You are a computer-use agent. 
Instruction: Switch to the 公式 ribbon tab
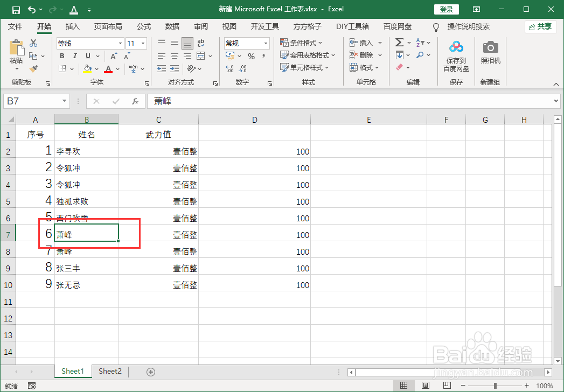click(x=144, y=26)
